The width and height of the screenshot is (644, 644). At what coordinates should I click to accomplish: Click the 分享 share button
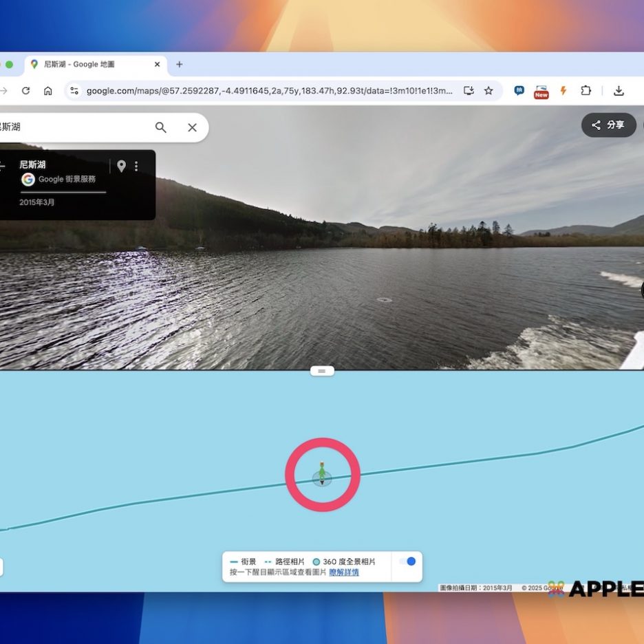pyautogui.click(x=608, y=125)
